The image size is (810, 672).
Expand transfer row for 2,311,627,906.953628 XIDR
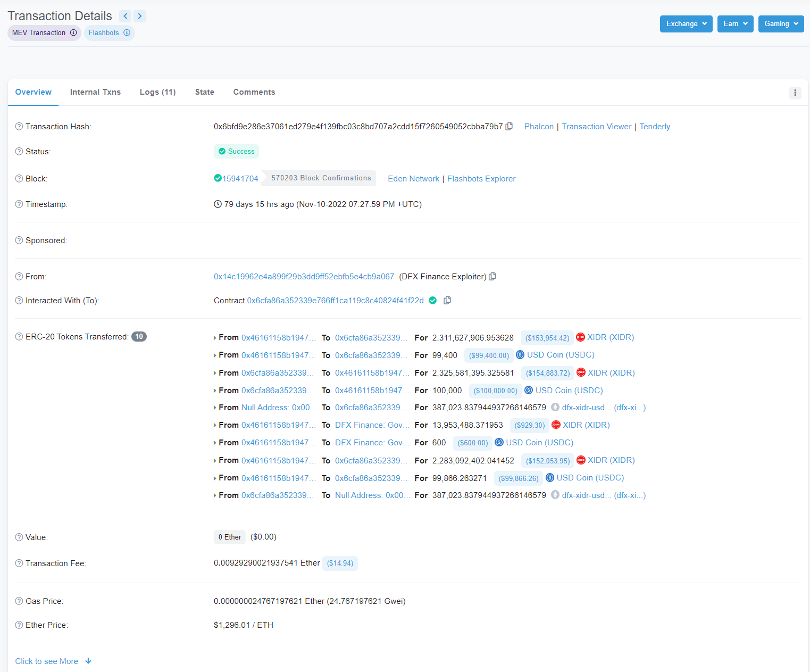point(215,338)
